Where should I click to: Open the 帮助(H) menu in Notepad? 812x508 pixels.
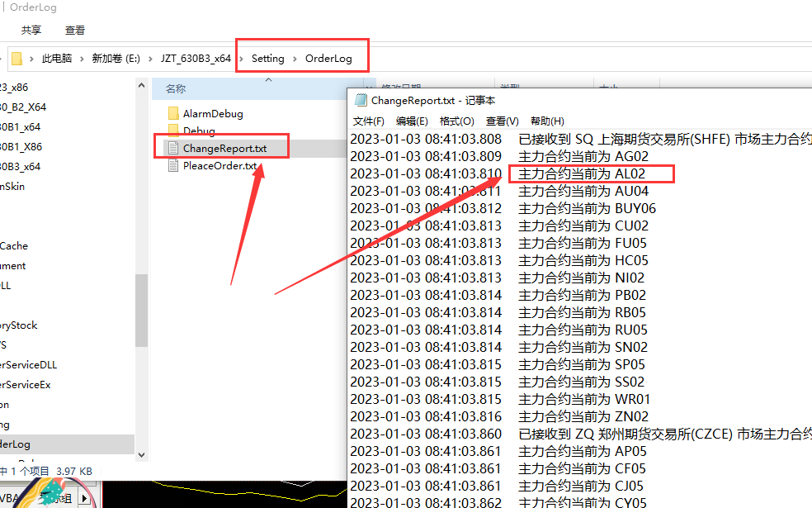pos(547,121)
